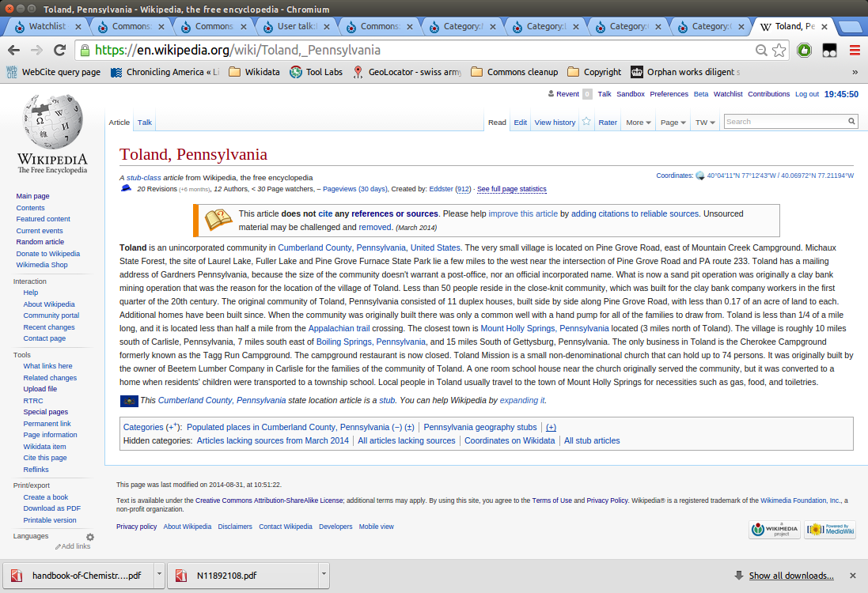868x593 pixels.
Task: Open Tool Labs bookmark icon
Action: point(296,72)
